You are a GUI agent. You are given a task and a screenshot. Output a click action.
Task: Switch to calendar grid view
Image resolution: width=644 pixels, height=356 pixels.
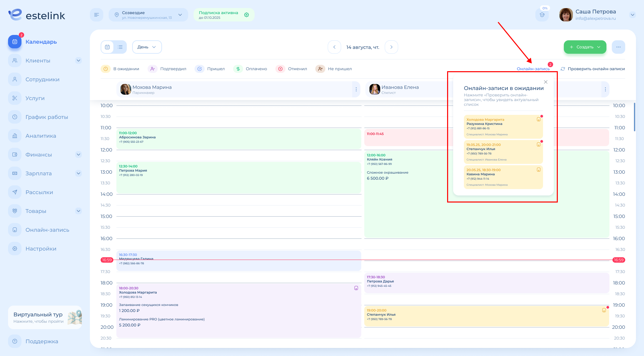107,47
